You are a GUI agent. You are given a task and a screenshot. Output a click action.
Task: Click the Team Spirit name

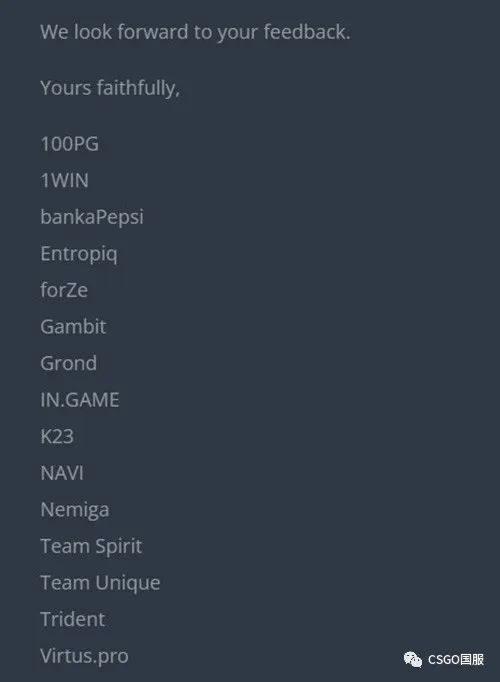click(x=91, y=547)
